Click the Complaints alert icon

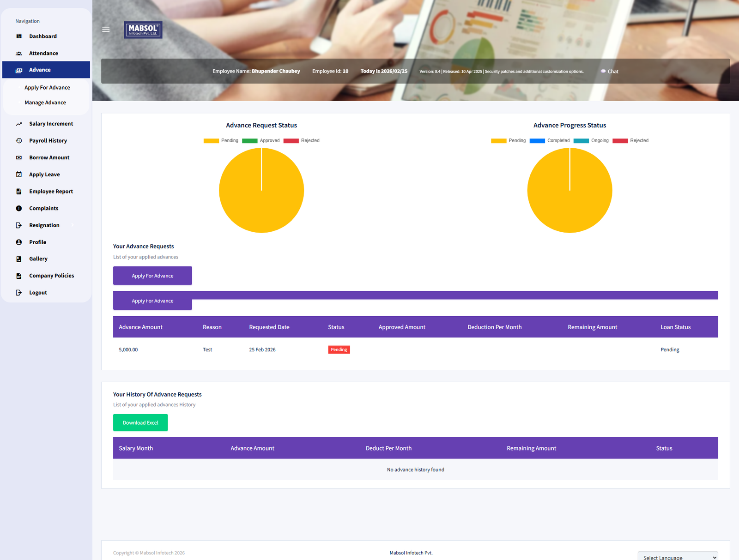point(19,208)
